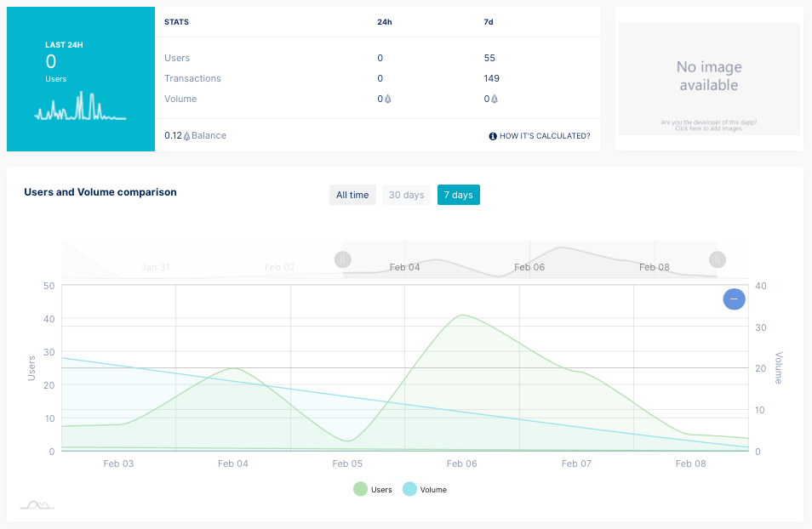Select the All time range tab

point(352,195)
